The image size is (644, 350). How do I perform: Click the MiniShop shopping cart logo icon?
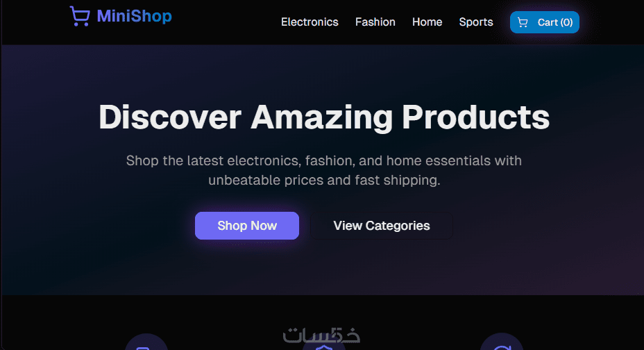[80, 16]
